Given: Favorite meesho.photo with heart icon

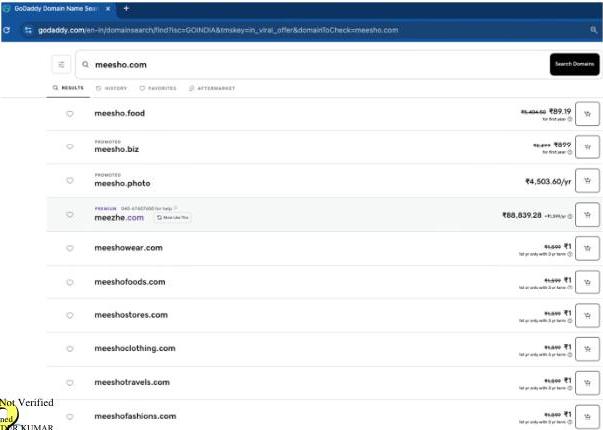Looking at the screenshot, I should [70, 180].
